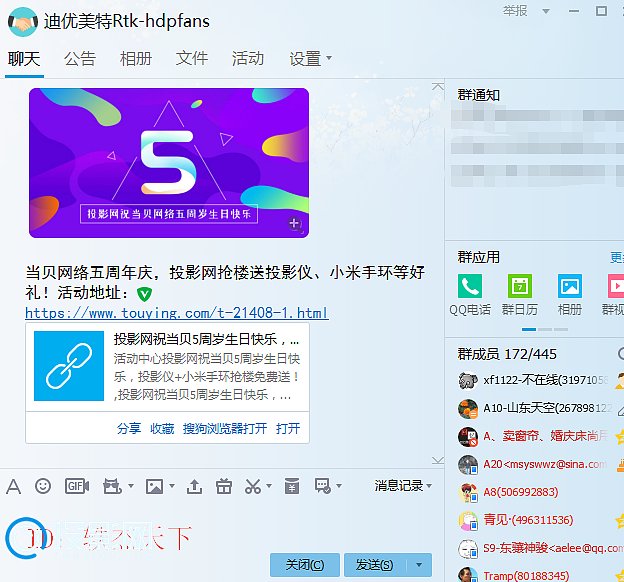Click the scissors screenshot tool
624x582 pixels.
click(x=253, y=486)
